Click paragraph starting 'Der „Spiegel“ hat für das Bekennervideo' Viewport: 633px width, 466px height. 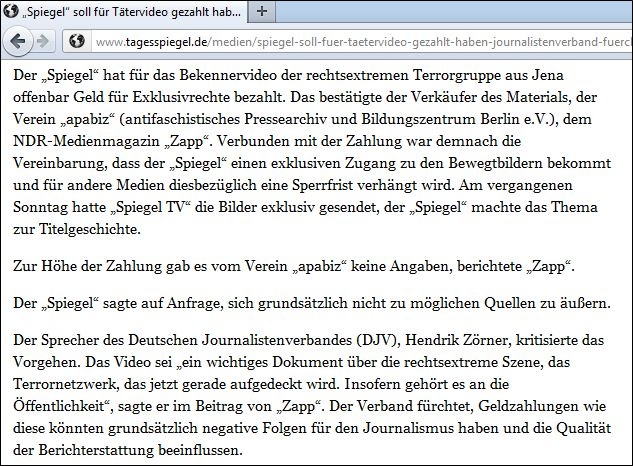[x=312, y=152]
